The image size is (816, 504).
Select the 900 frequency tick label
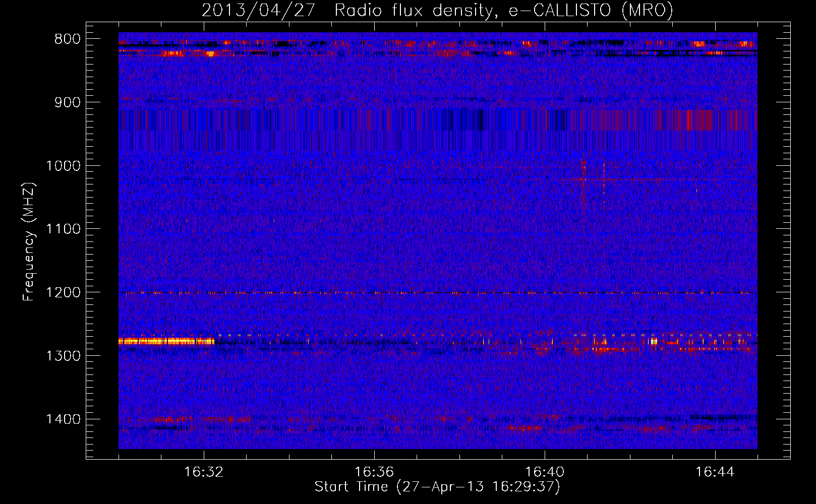pyautogui.click(x=67, y=102)
